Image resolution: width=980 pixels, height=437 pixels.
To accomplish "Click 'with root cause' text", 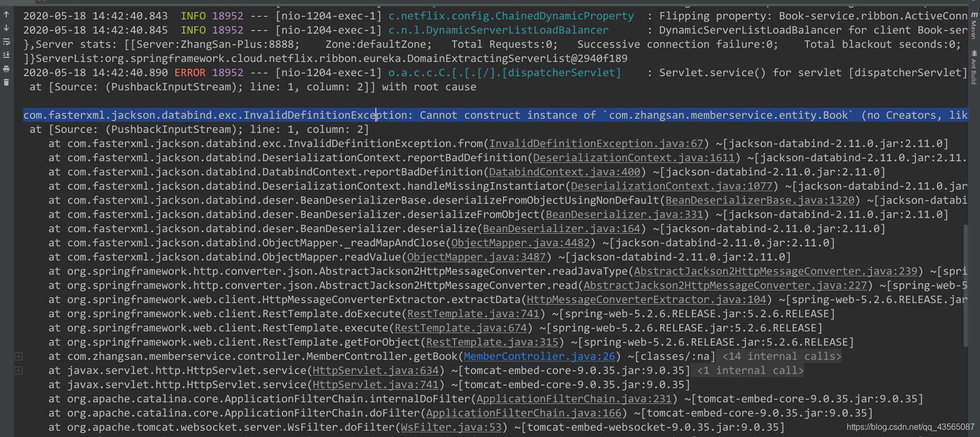I will [429, 87].
